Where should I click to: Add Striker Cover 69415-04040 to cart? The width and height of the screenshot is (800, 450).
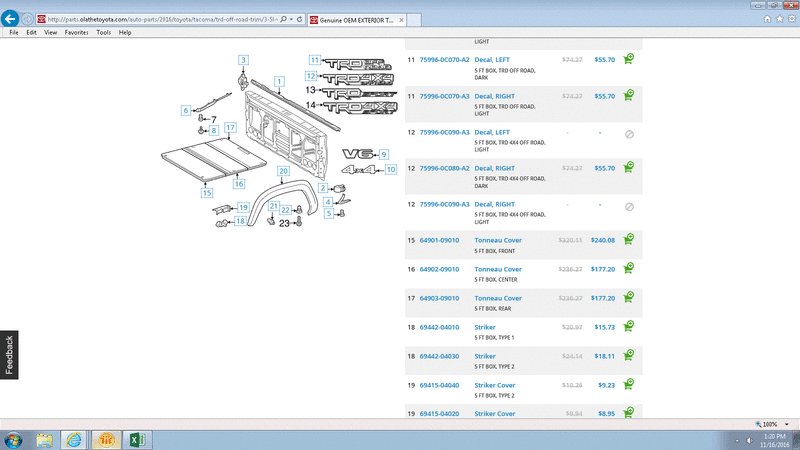(x=629, y=384)
